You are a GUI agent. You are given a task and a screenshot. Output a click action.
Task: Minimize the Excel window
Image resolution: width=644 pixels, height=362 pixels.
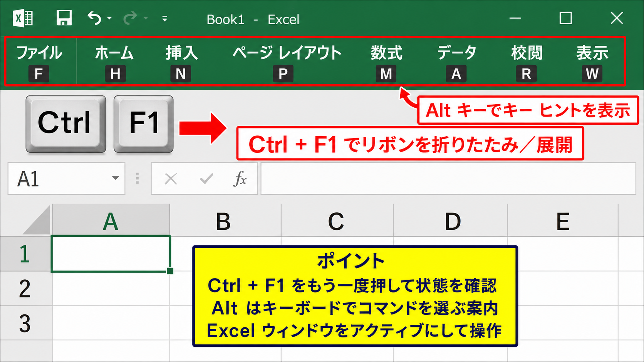[x=515, y=18]
